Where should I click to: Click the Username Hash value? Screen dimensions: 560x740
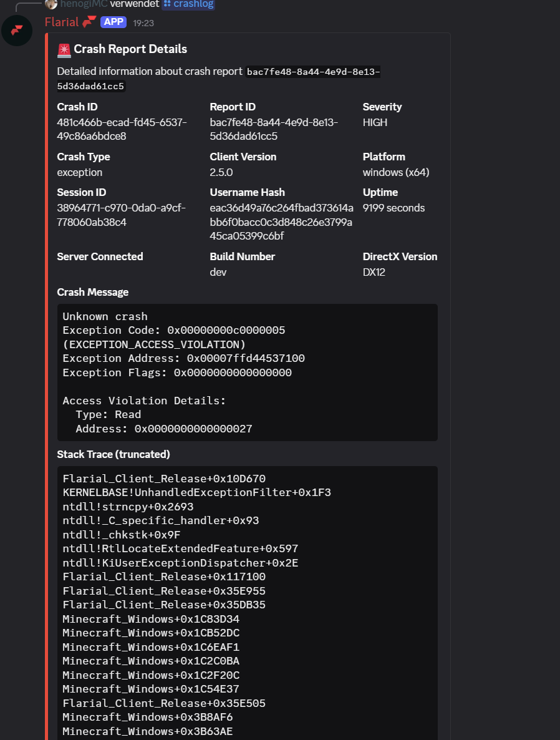pyautogui.click(x=281, y=222)
